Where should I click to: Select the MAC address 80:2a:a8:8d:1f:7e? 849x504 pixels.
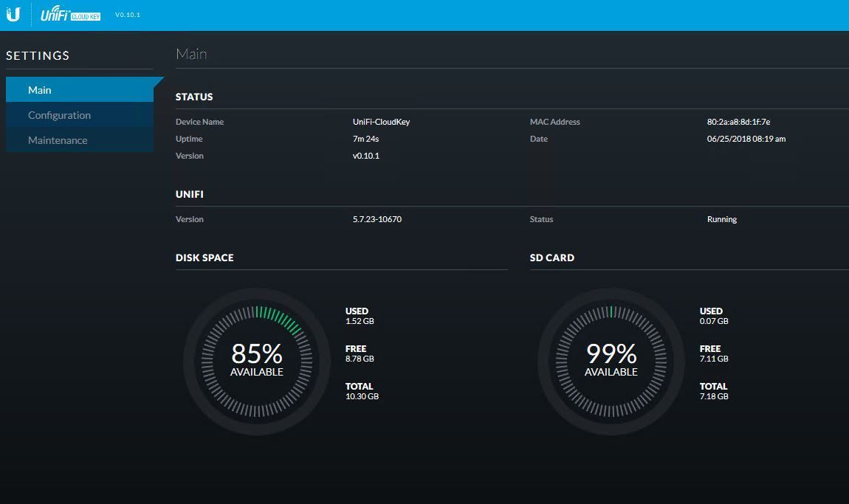[x=738, y=122]
